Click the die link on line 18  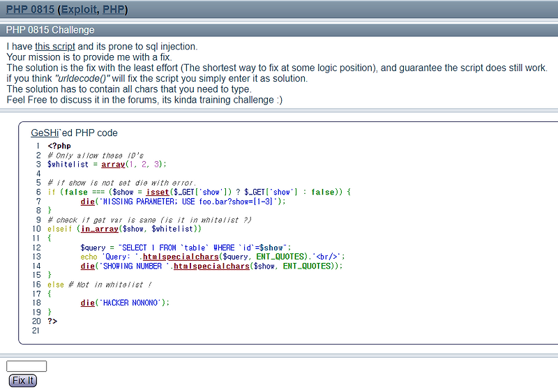coord(88,303)
